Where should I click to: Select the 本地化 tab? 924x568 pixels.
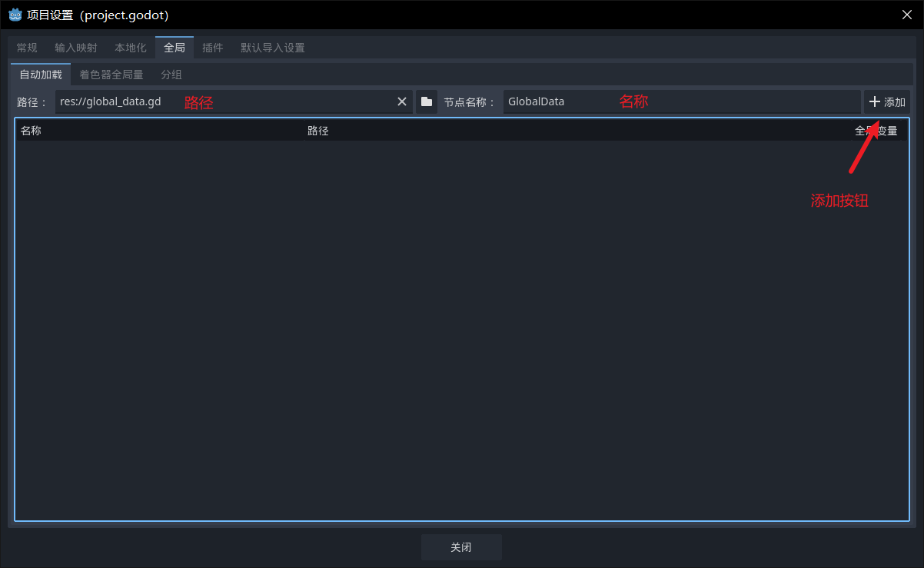point(131,48)
